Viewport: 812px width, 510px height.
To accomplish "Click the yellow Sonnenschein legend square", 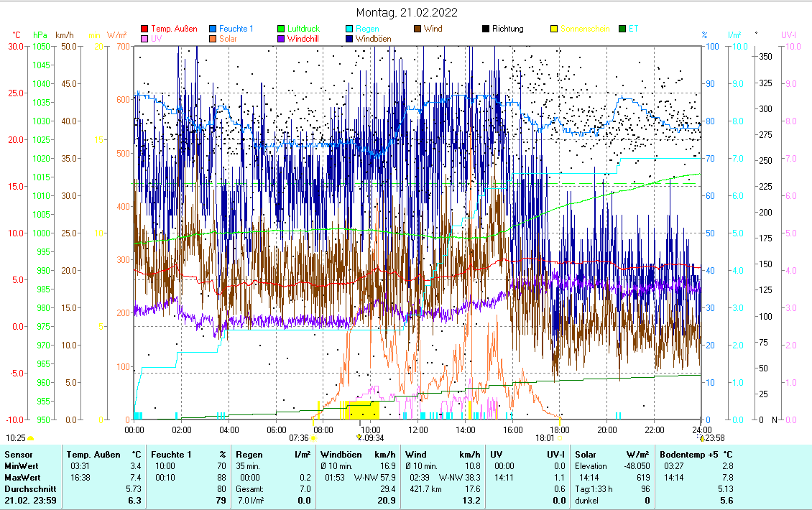I will (555, 29).
